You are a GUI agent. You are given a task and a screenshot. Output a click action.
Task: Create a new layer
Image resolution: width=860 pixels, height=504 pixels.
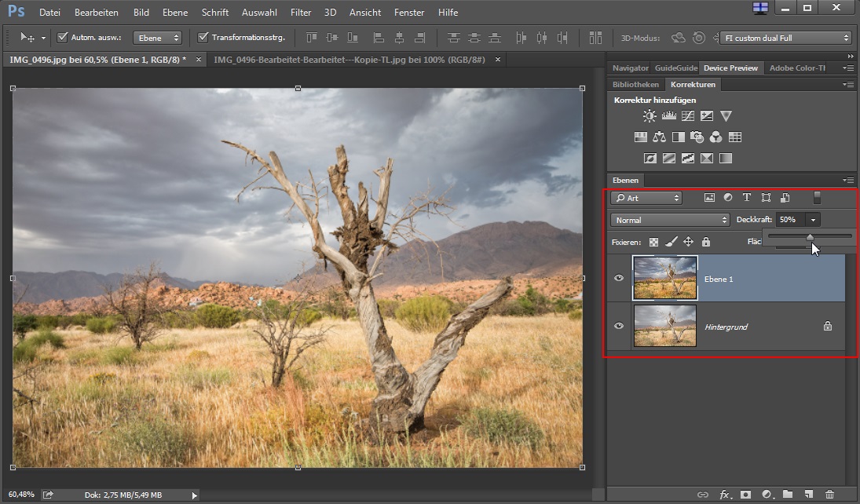pyautogui.click(x=808, y=495)
